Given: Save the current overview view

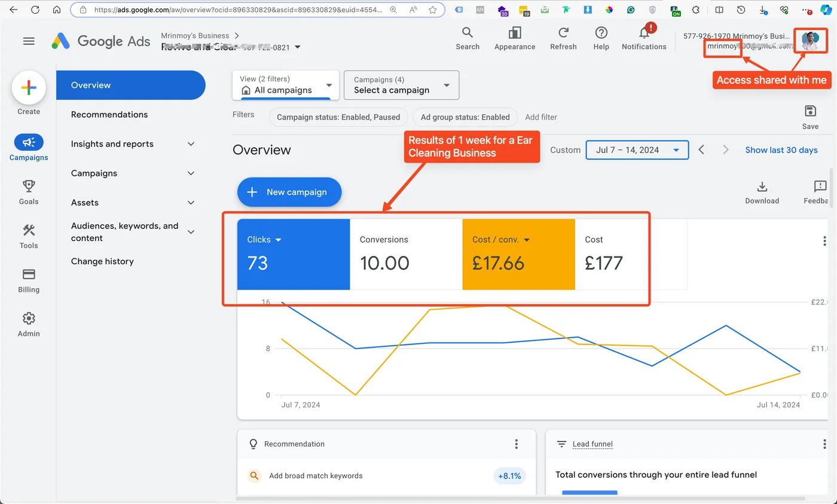Looking at the screenshot, I should [810, 116].
